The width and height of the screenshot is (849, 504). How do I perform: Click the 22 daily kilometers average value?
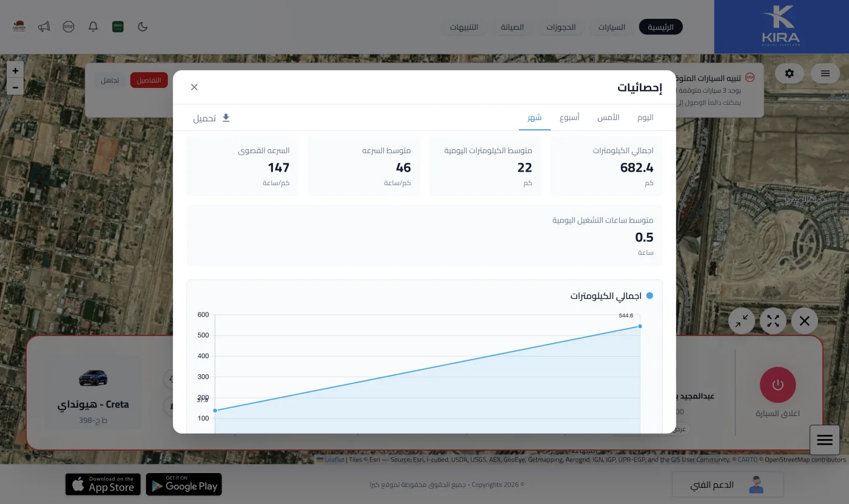tap(525, 168)
